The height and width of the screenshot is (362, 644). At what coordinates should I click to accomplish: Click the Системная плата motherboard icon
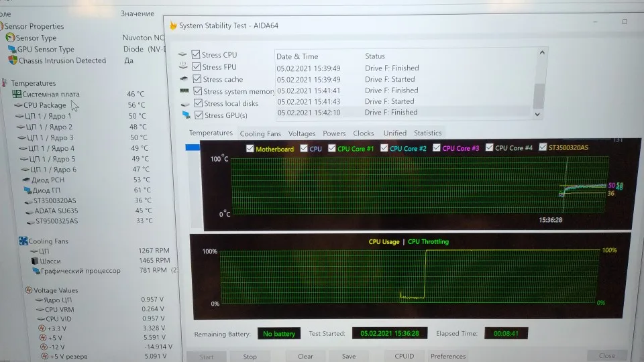click(17, 94)
